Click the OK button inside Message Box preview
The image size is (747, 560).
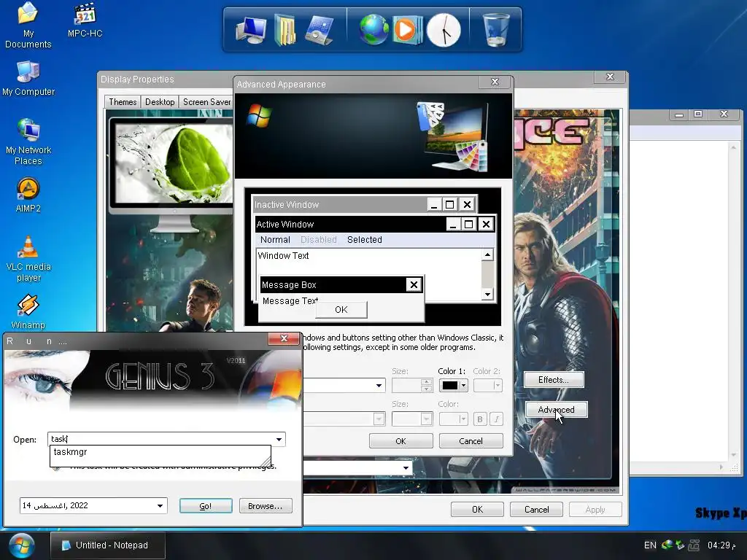(341, 309)
